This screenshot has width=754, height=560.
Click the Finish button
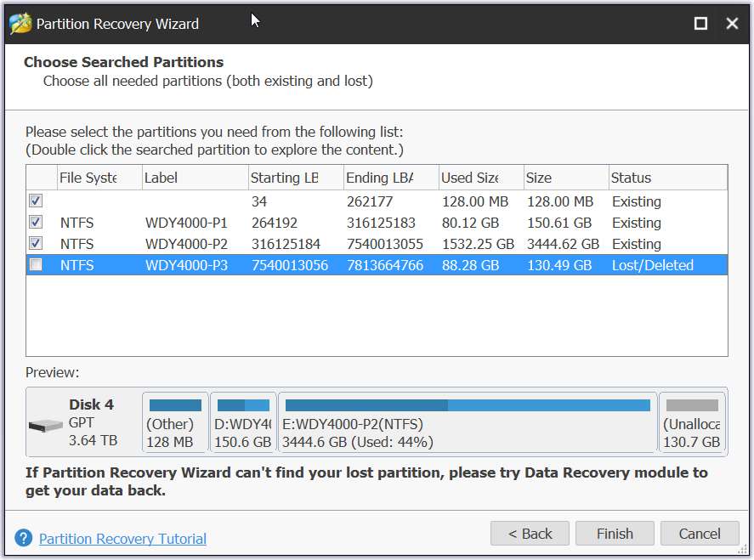click(615, 533)
